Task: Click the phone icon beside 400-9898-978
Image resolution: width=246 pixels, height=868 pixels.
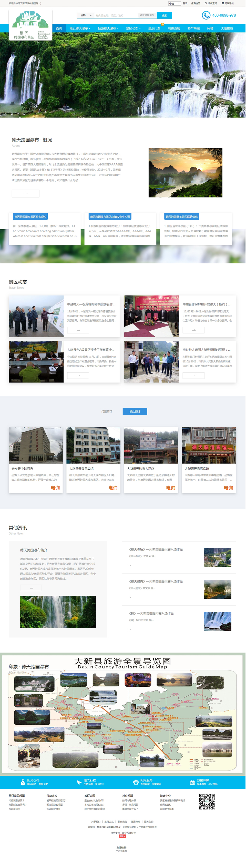Action: [x=206, y=15]
